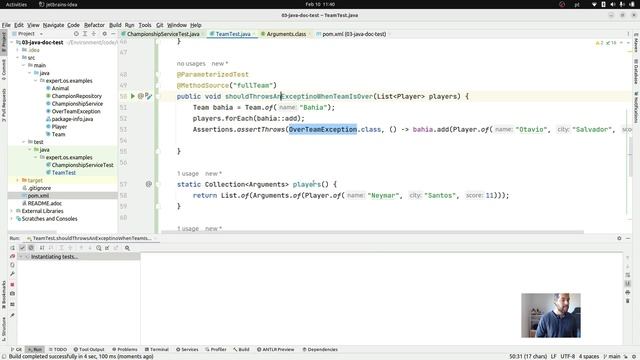
Task: Collapse the Instantiating tests node
Action: pyautogui.click(x=21, y=257)
